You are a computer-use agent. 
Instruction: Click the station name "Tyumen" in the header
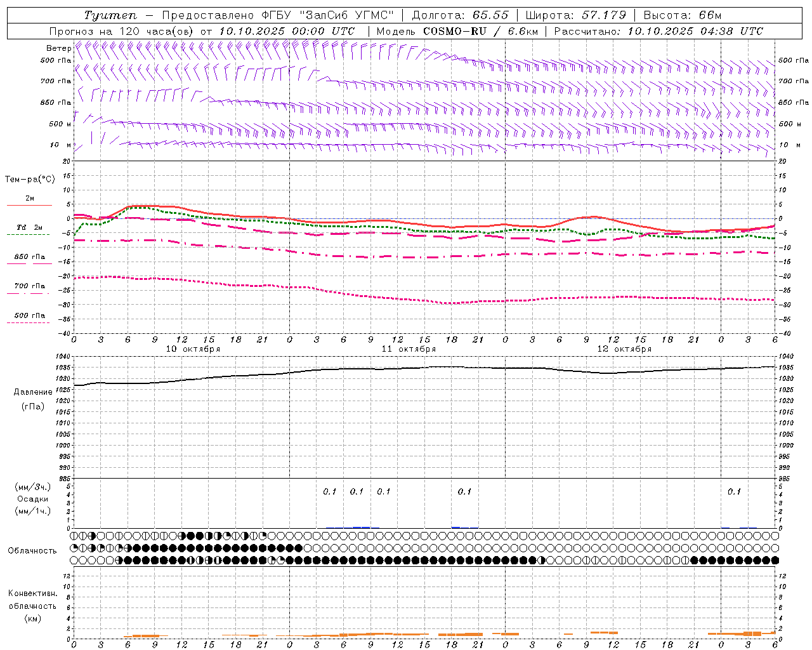(x=110, y=15)
